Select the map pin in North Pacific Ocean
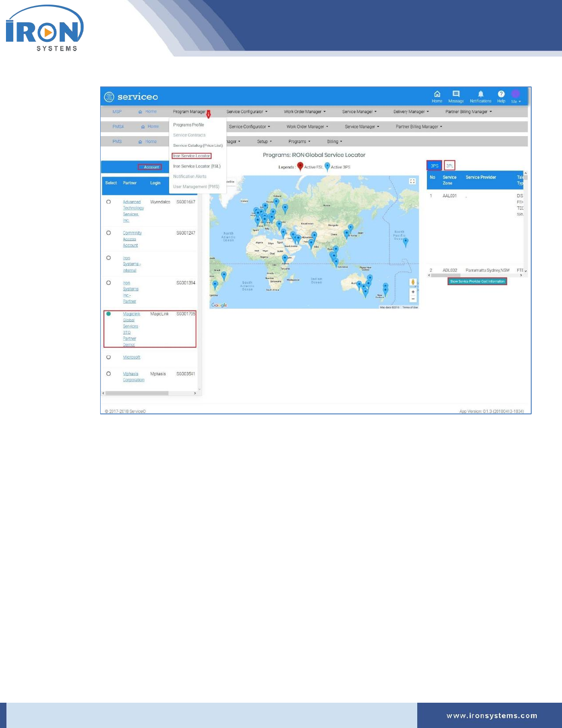 point(405,242)
